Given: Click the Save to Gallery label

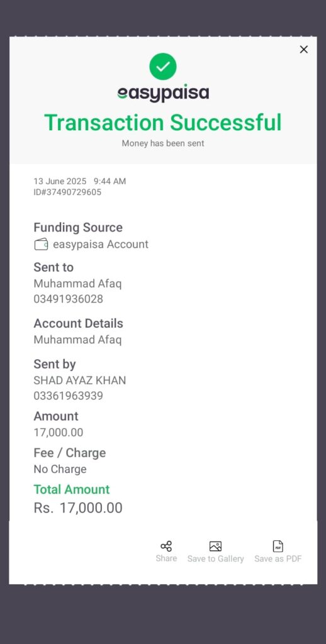Looking at the screenshot, I should [215, 559].
